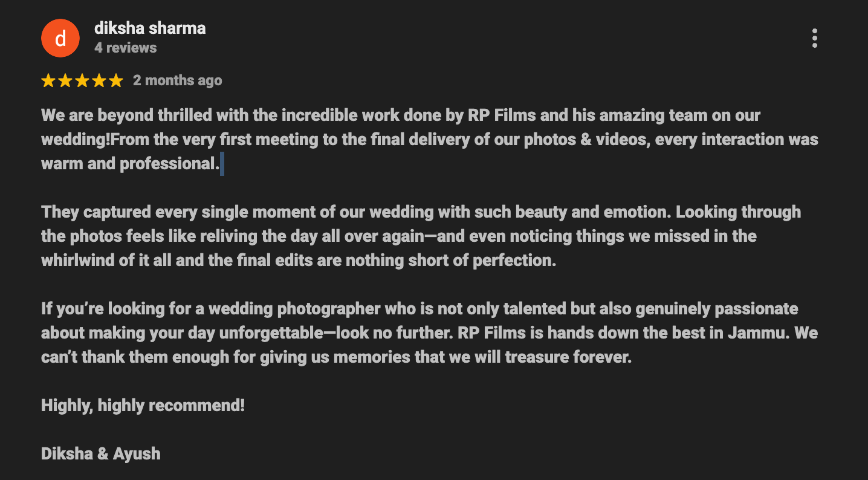Click the "4 reviews" count link

tap(126, 48)
